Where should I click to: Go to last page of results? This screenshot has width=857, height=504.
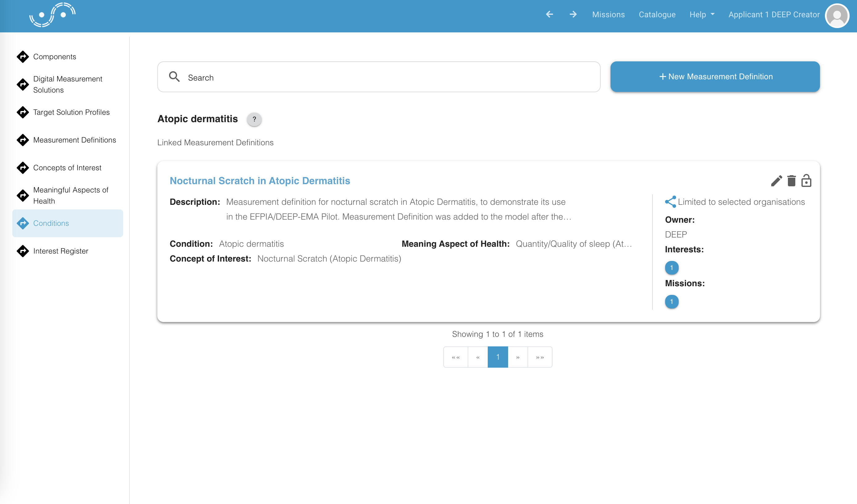coord(540,357)
